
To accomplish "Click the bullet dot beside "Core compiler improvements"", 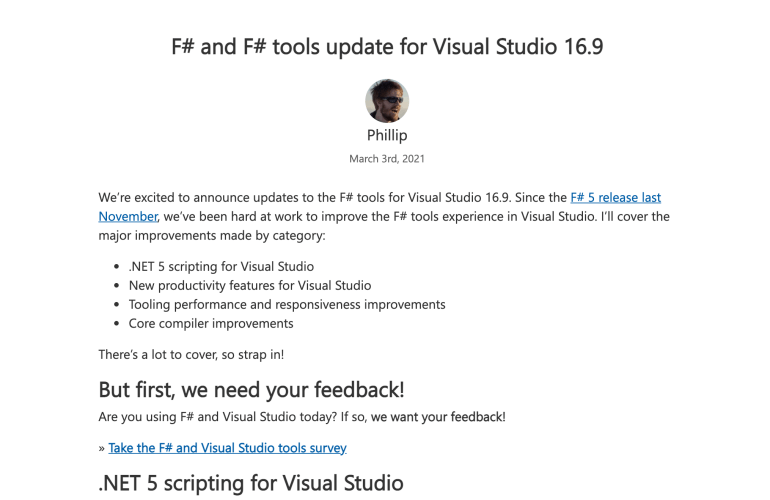I will pyautogui.click(x=119, y=324).
